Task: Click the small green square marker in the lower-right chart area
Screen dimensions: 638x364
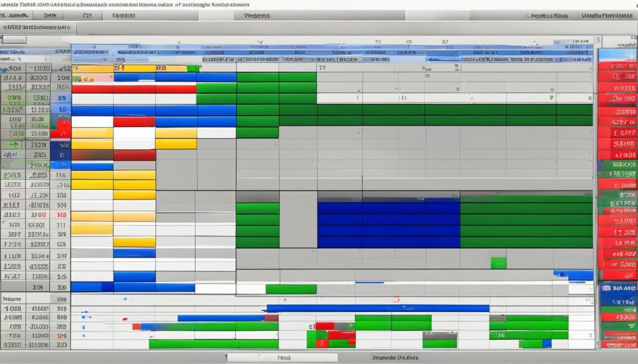Action: pos(498,263)
